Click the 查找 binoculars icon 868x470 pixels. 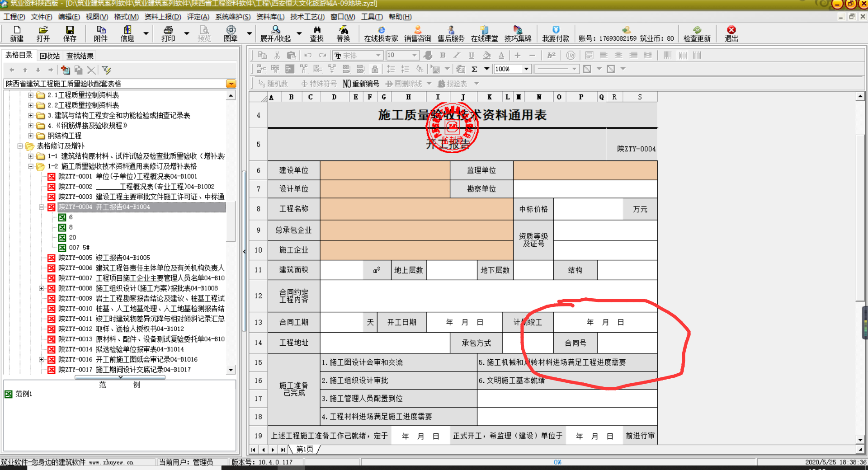[317, 33]
